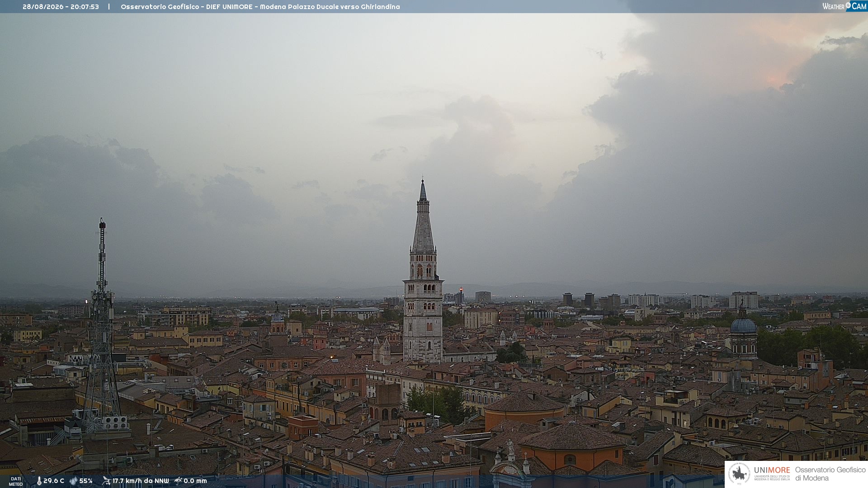This screenshot has width=868, height=488.
Task: Click the 55% humidity value
Action: coord(86,481)
